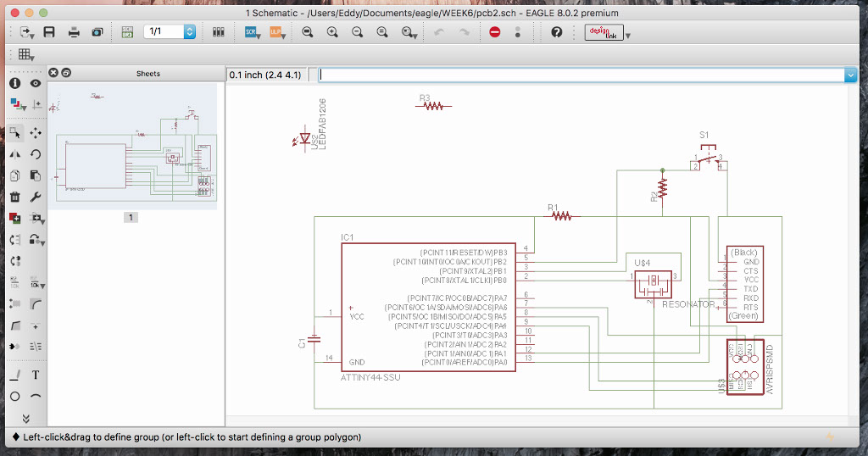868x456 pixels.
Task: Switch to board with SCH/BRD icon
Action: [x=127, y=32]
